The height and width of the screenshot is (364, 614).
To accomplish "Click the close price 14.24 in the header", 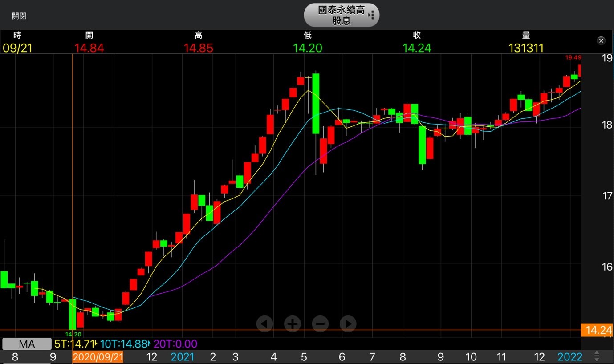I will tap(417, 48).
